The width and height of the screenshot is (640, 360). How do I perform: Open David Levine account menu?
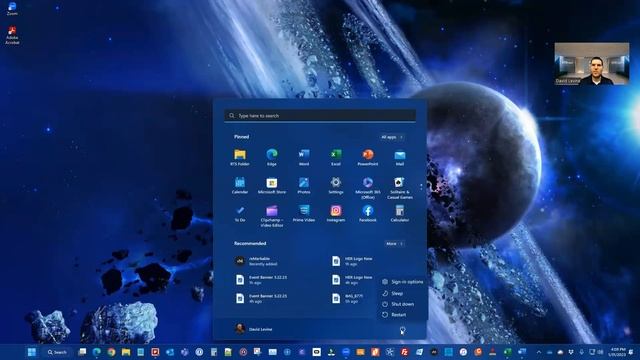click(x=253, y=329)
